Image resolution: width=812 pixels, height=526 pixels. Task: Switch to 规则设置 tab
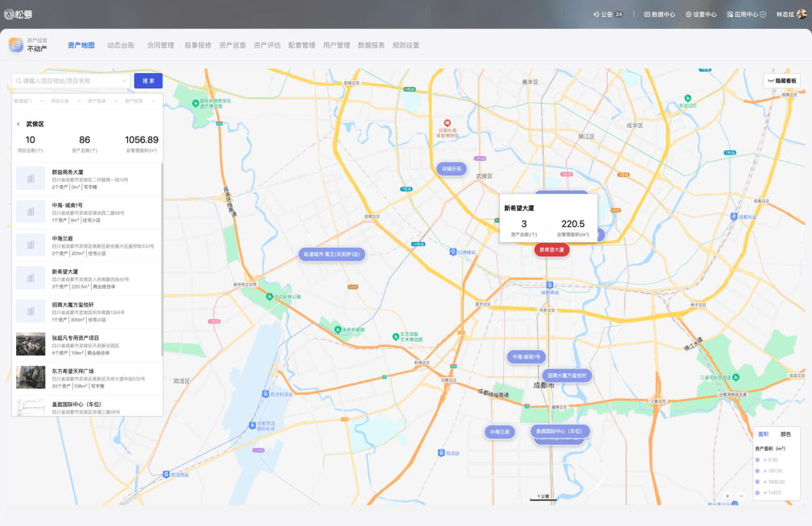(x=406, y=45)
